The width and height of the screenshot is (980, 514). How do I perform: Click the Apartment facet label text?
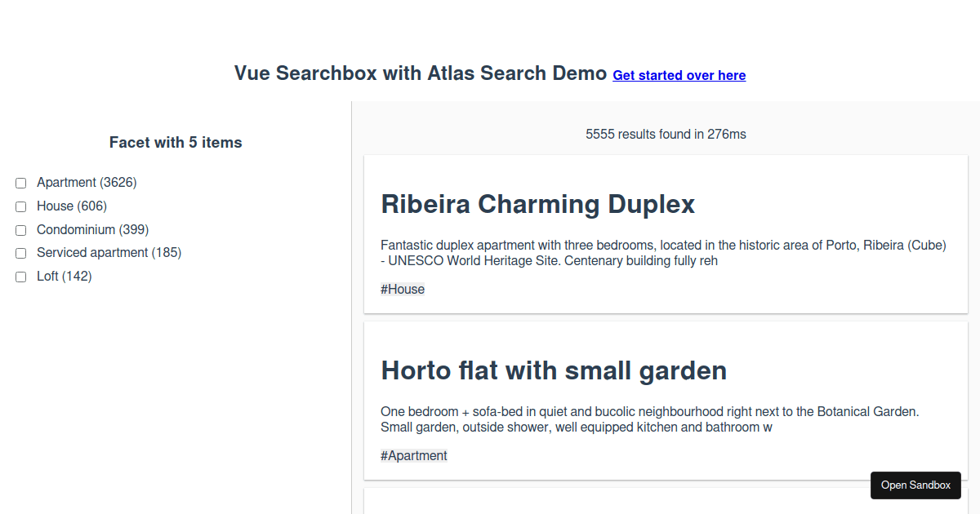pos(86,182)
